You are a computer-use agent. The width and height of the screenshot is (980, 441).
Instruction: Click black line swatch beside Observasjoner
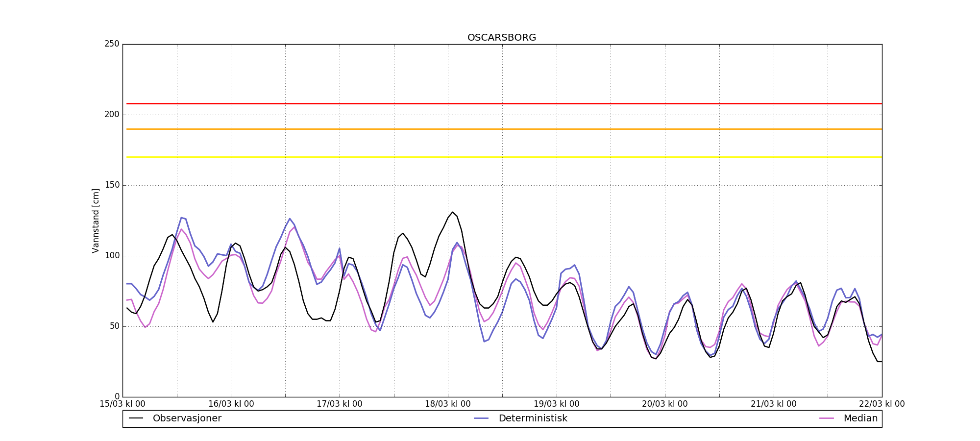pos(136,418)
